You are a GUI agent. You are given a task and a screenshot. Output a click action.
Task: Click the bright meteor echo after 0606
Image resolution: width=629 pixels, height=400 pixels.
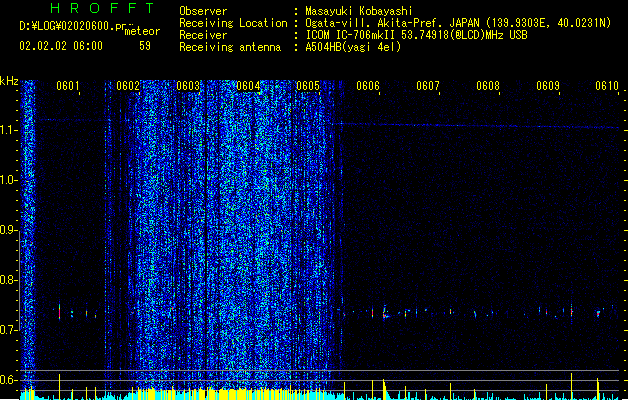pyautogui.click(x=386, y=313)
